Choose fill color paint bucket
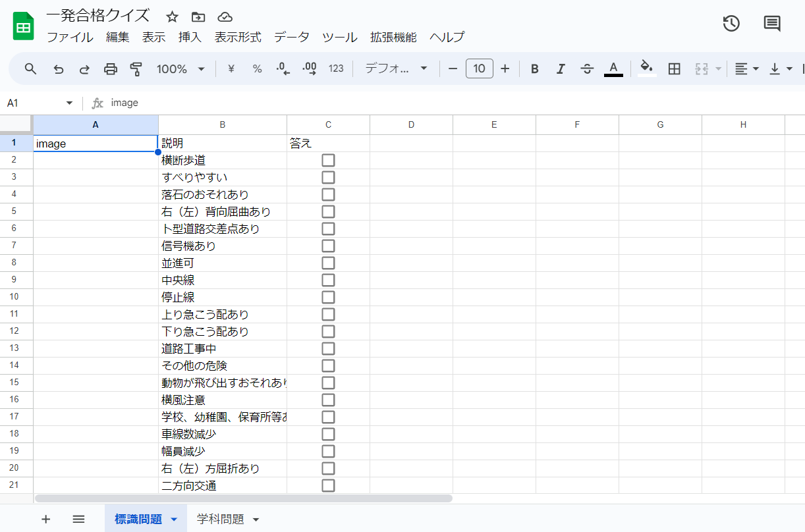The height and width of the screenshot is (532, 805). click(647, 68)
